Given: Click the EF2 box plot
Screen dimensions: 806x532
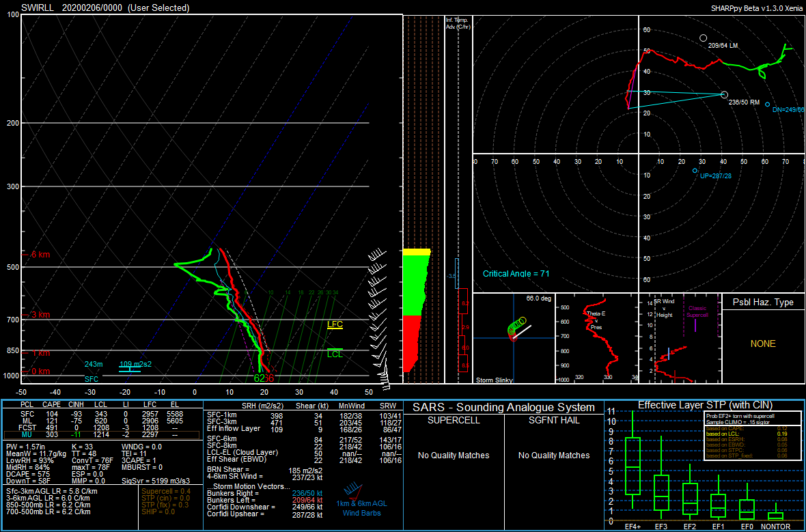Looking at the screenshot, I should pos(690,499).
